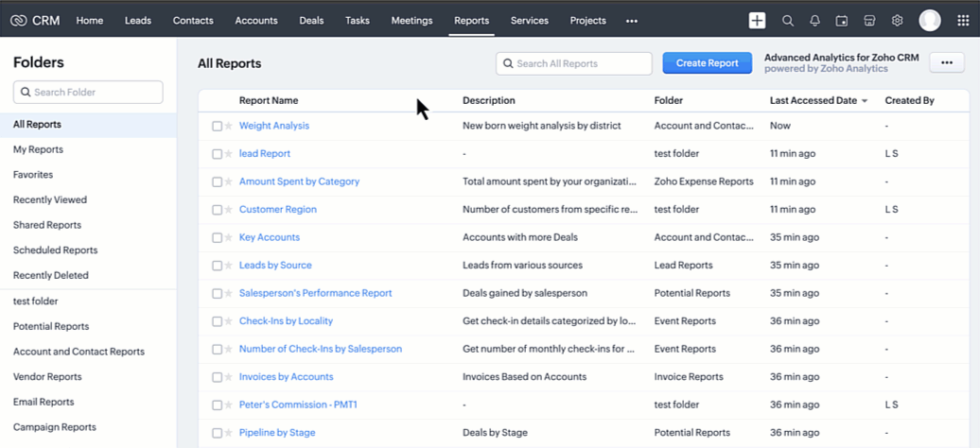Screen dimensions: 980x448
Task: Switch to the Deals tab
Action: tap(311, 21)
